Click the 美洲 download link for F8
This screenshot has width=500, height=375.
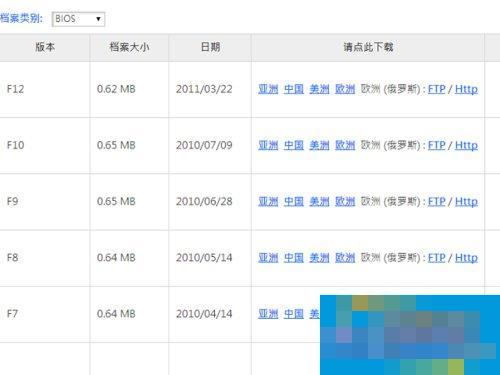(319, 257)
